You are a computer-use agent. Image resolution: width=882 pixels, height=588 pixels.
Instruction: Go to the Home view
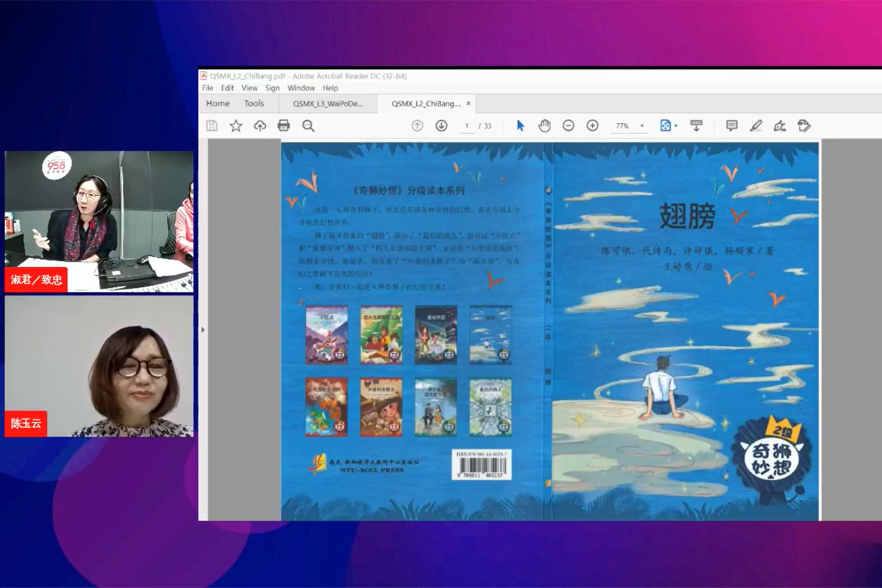click(x=218, y=103)
